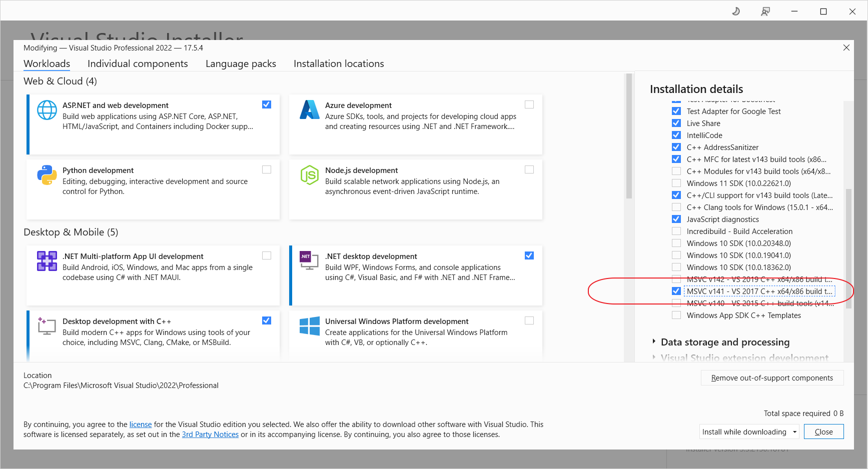The width and height of the screenshot is (868, 469).
Task: Close the Modifying dialog with the X
Action: coord(846,47)
